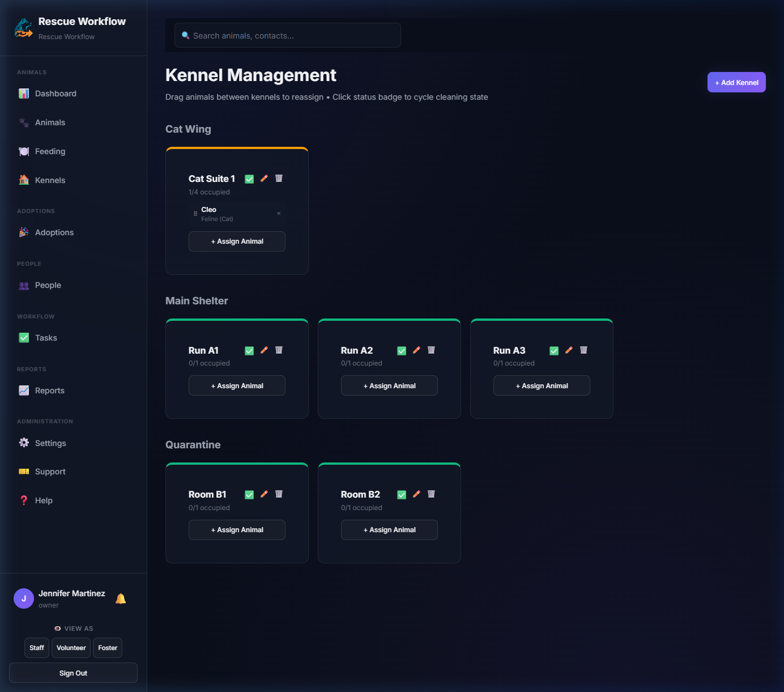Click the Adoptions party icon in sidebar
The image size is (784, 692).
coord(23,232)
